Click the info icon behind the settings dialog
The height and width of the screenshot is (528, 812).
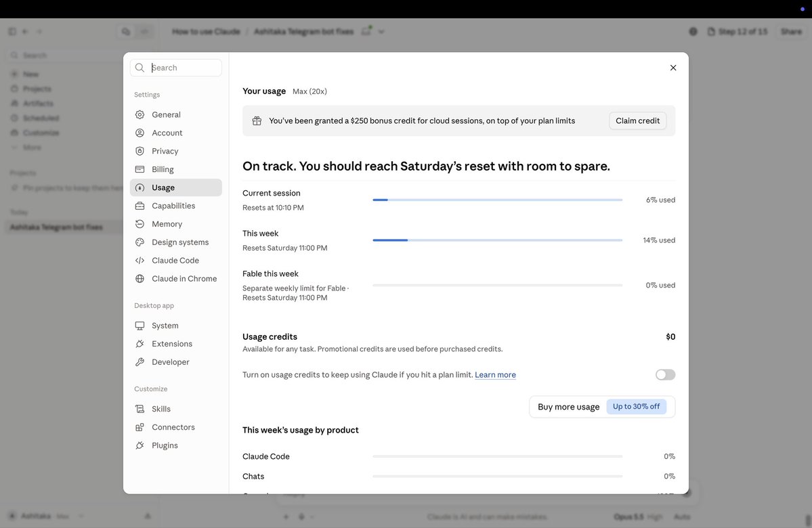point(693,32)
